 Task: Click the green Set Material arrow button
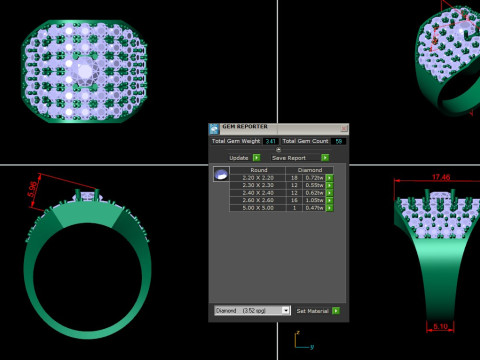(336, 311)
